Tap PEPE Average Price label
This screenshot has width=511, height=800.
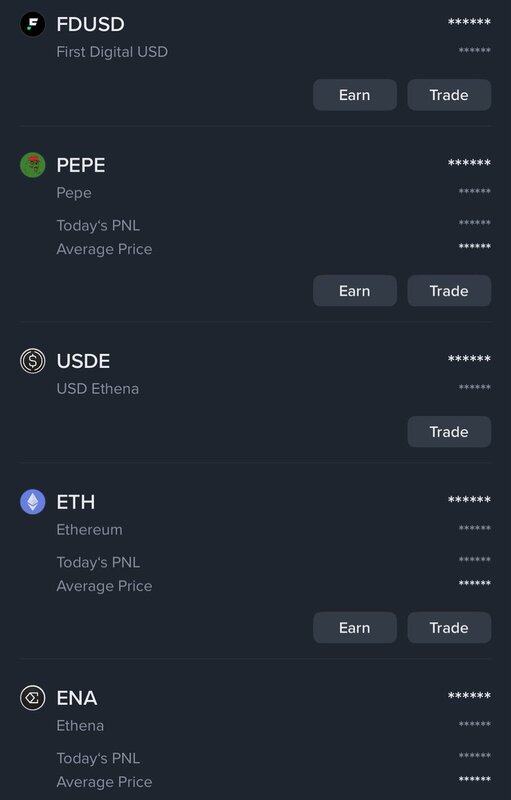pyautogui.click(x=104, y=249)
